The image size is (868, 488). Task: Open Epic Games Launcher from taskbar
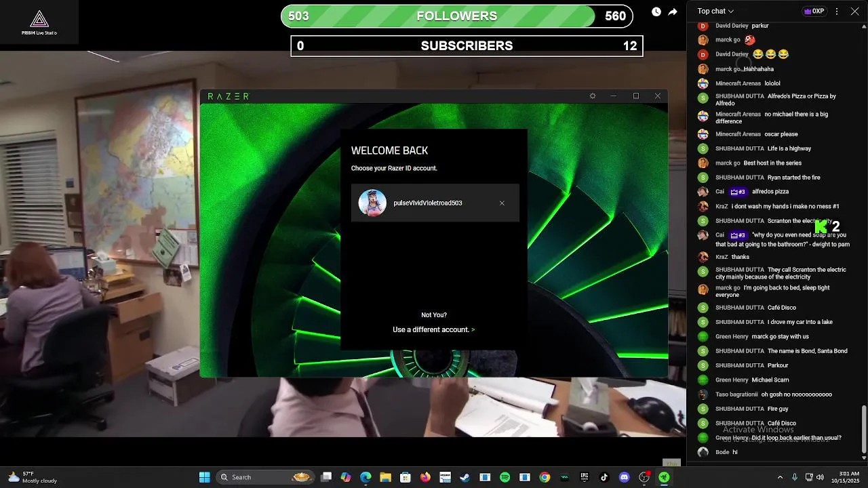click(x=585, y=477)
